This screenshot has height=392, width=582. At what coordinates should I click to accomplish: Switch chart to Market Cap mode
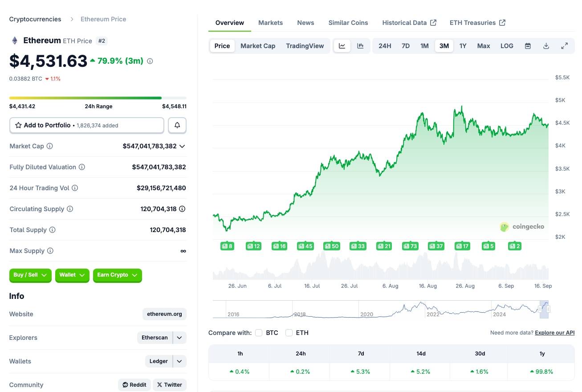pyautogui.click(x=258, y=46)
